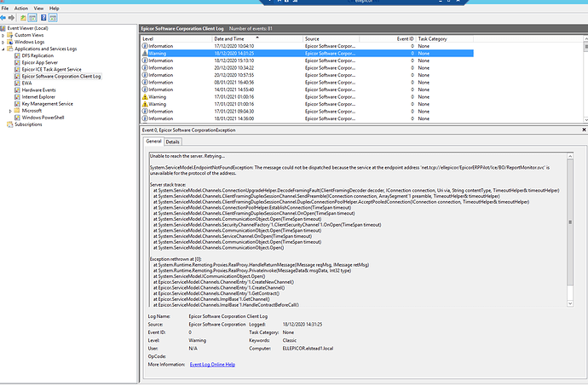Click event list scrollbar down arrow
Image resolution: width=588 pixels, height=387 pixels.
pyautogui.click(x=585, y=119)
